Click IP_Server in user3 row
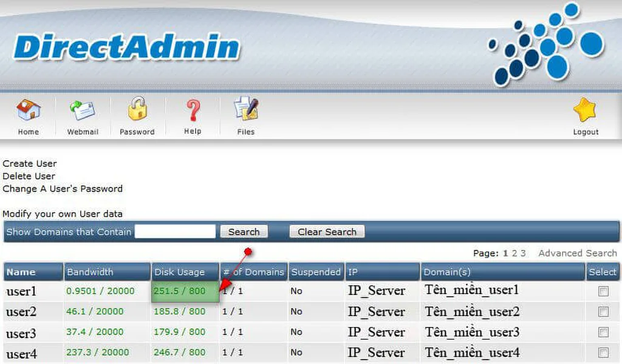 coord(377,332)
